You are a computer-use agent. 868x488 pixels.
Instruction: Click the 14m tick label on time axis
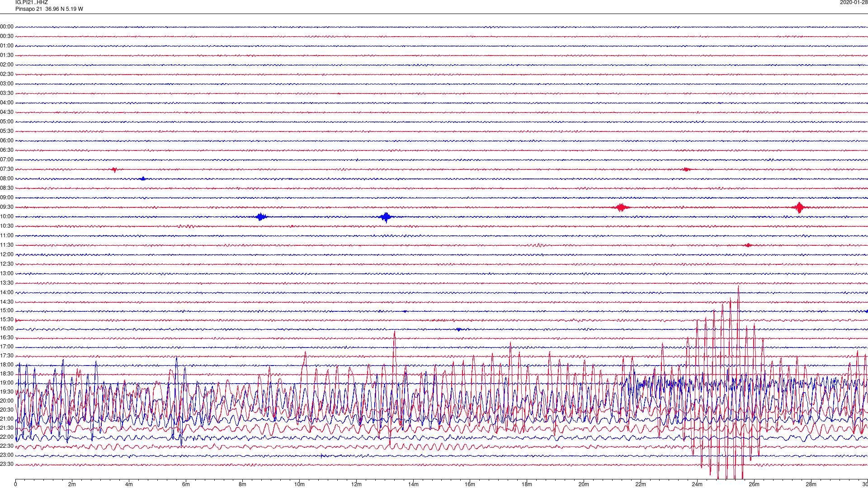(x=413, y=485)
